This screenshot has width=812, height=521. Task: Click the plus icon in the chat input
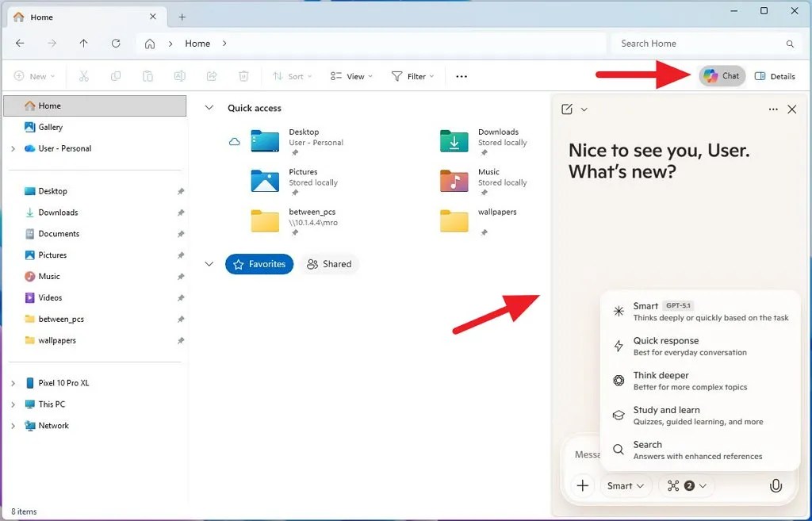click(x=583, y=485)
